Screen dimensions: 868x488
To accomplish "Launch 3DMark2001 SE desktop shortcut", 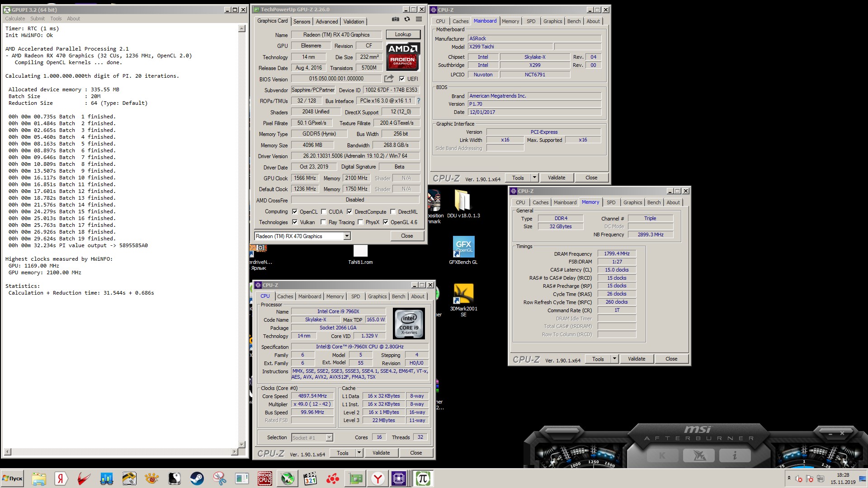I will tap(463, 300).
